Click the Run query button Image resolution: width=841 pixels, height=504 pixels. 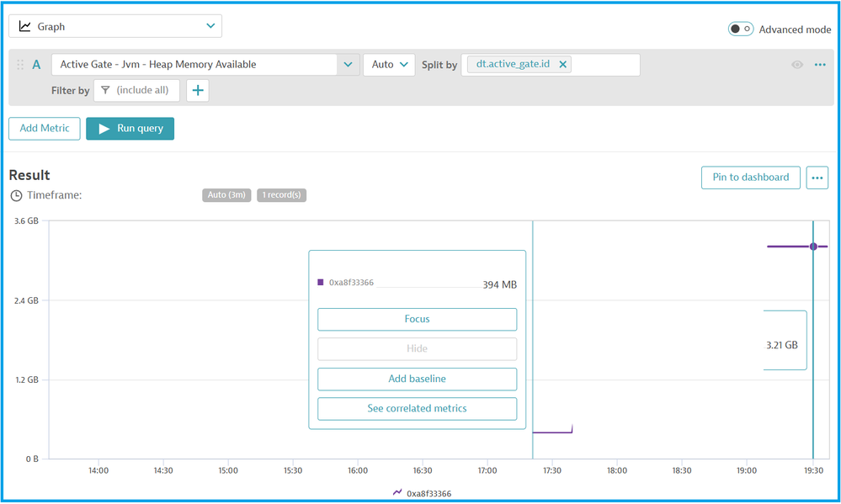[130, 129]
